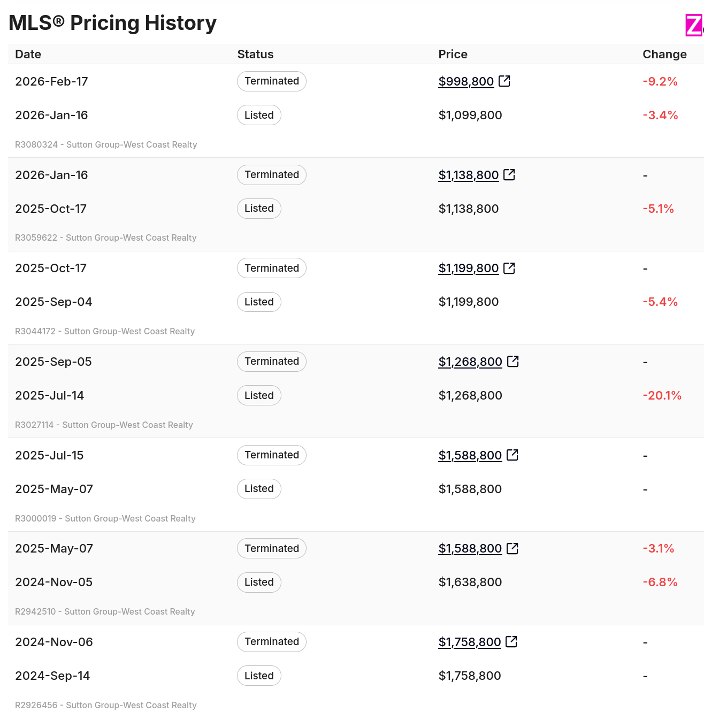Open the $1,758,800 terminated price link
Screen dimensions: 704x728
coord(470,642)
